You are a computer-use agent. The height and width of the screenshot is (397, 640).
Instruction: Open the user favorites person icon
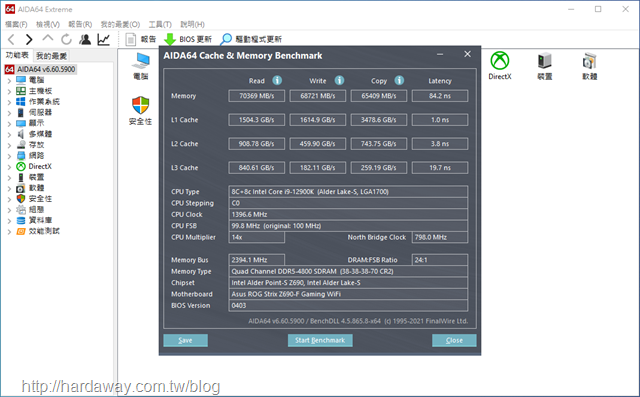85,40
